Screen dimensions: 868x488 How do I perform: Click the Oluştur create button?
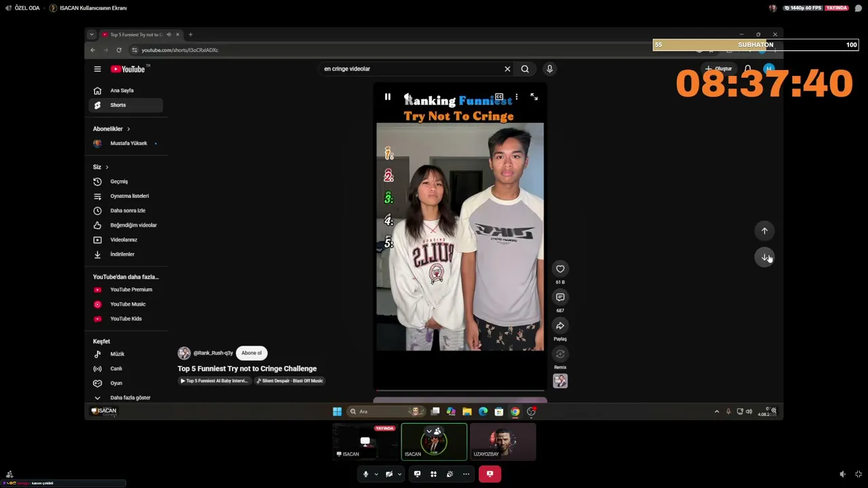719,69
